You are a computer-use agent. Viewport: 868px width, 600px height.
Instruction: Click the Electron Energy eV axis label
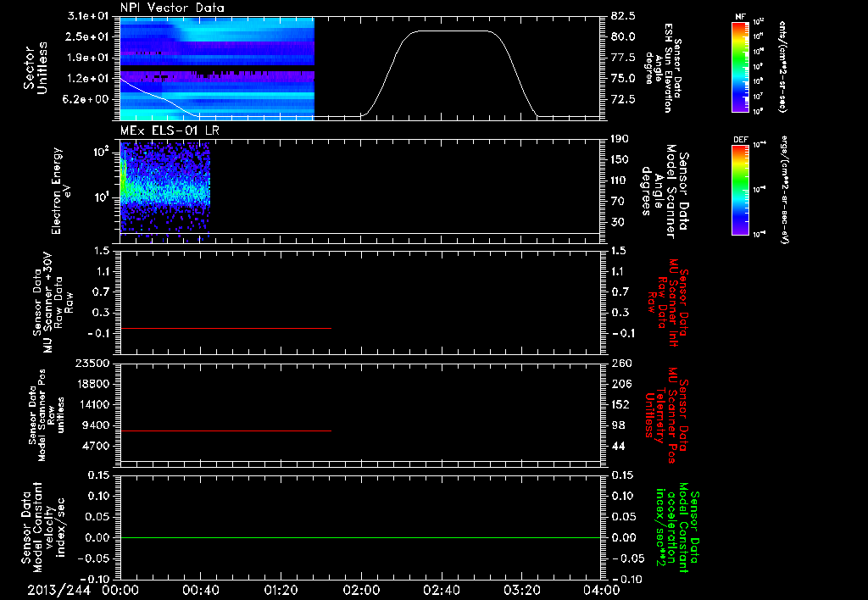tap(61, 191)
